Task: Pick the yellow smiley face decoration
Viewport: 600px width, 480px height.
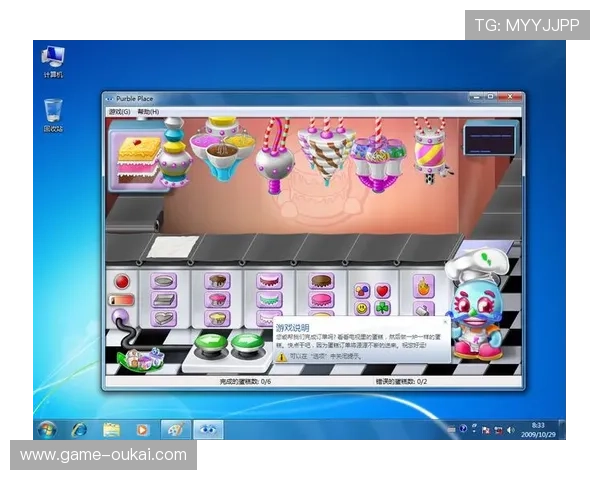Action: pyautogui.click(x=362, y=309)
